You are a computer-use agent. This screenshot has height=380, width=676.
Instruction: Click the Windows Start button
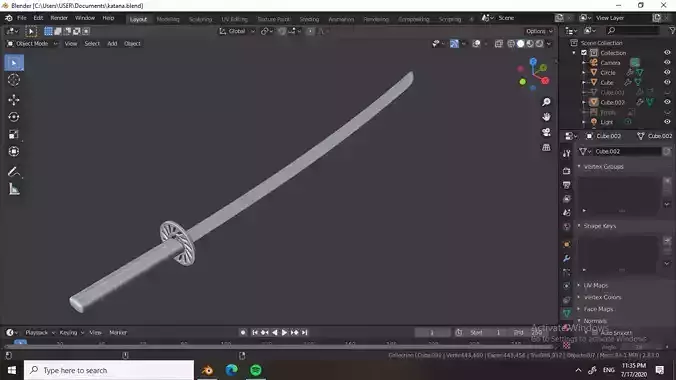click(x=12, y=370)
